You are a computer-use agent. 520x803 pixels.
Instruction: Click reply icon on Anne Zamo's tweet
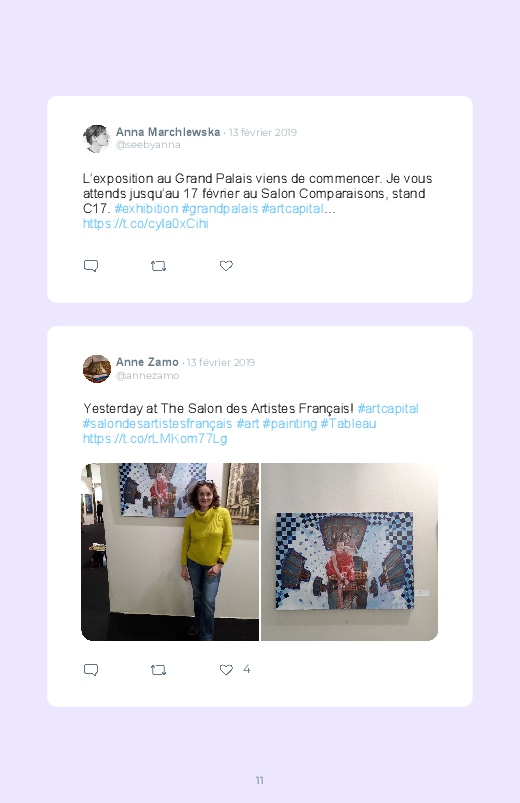[91, 670]
